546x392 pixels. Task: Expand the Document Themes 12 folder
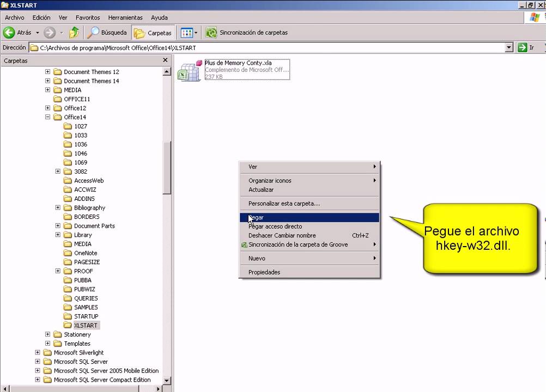[x=48, y=72]
